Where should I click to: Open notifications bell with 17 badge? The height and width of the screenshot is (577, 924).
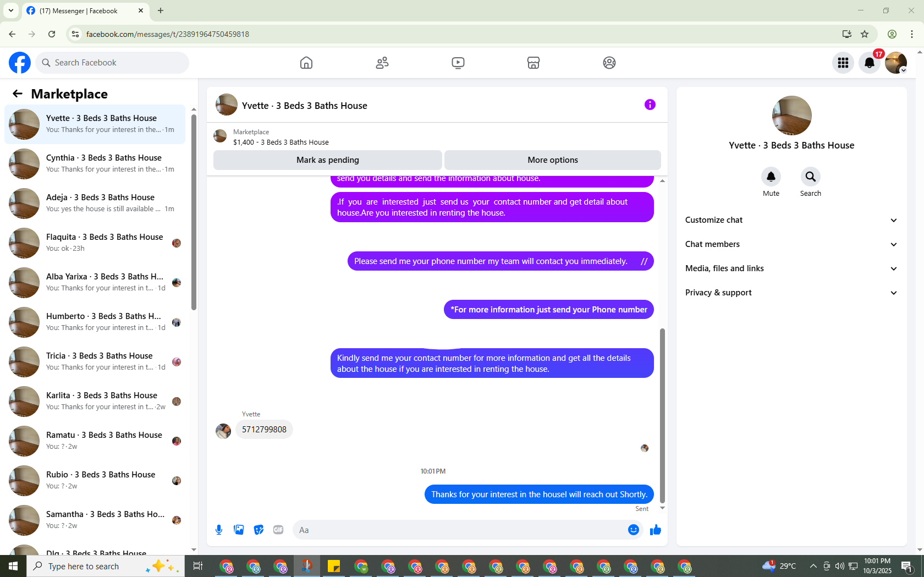click(870, 63)
